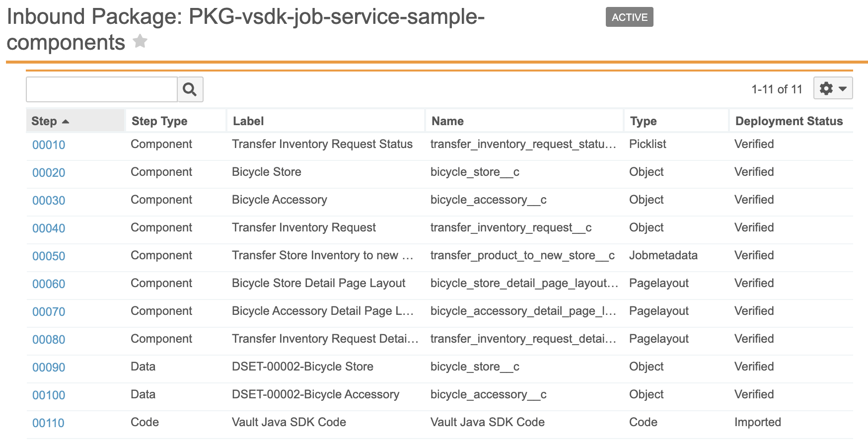Click the magnifier search button
Image resolution: width=868 pixels, height=444 pixels.
pos(190,89)
